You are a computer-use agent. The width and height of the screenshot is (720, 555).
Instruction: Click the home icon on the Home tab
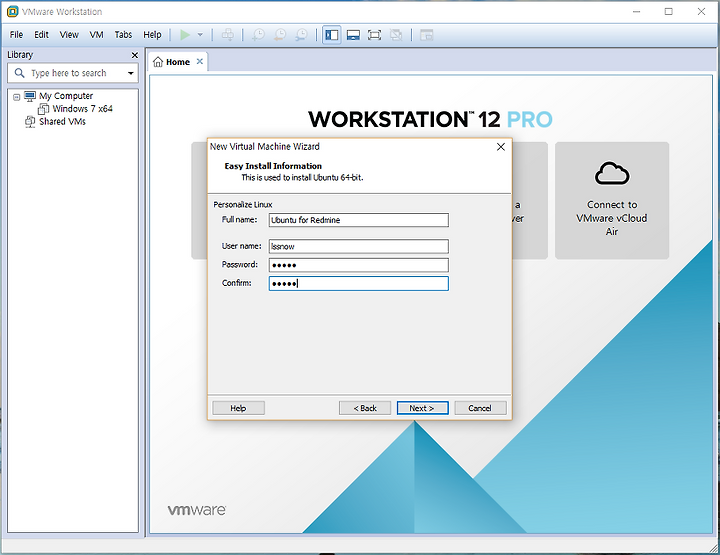coord(158,62)
